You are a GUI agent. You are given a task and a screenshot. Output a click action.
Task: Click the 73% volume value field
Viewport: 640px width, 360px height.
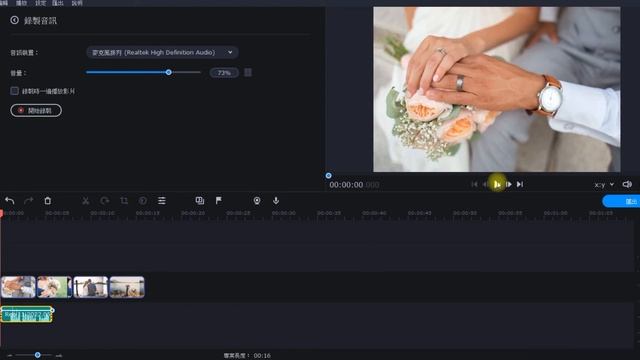coord(224,73)
